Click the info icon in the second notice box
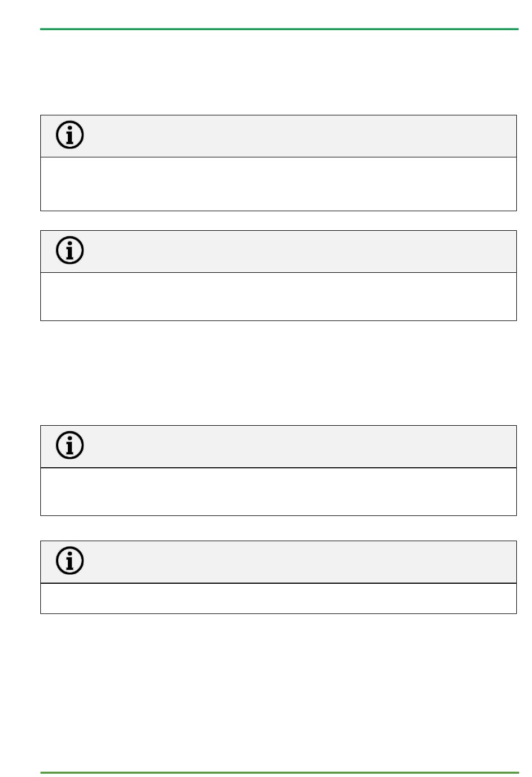The image size is (532, 777). [70, 250]
